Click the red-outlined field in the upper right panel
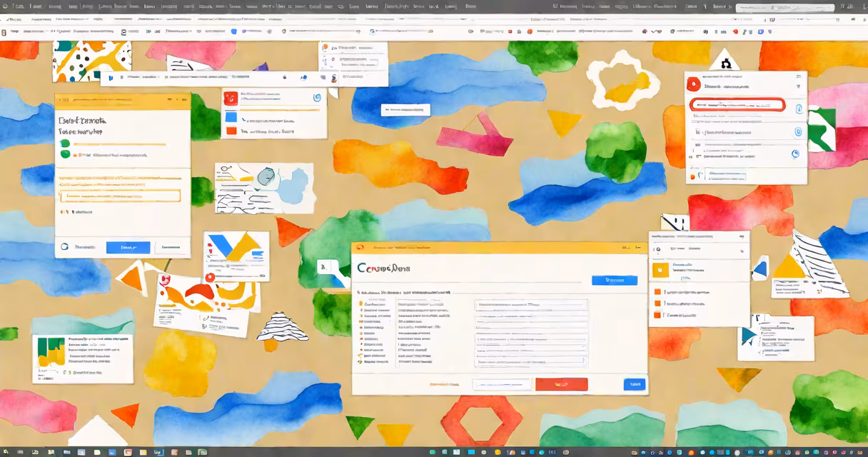The height and width of the screenshot is (457, 868). pyautogui.click(x=738, y=105)
